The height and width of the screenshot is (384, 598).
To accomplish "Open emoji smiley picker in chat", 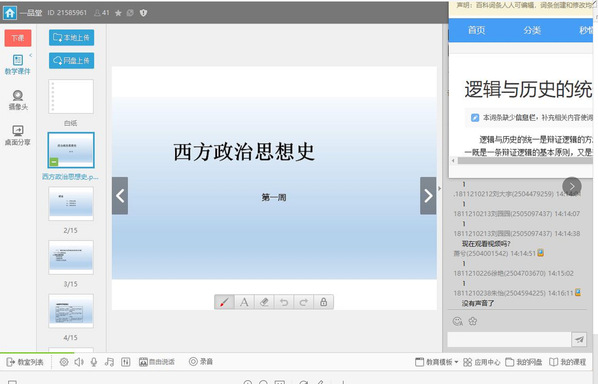I will tap(458, 321).
